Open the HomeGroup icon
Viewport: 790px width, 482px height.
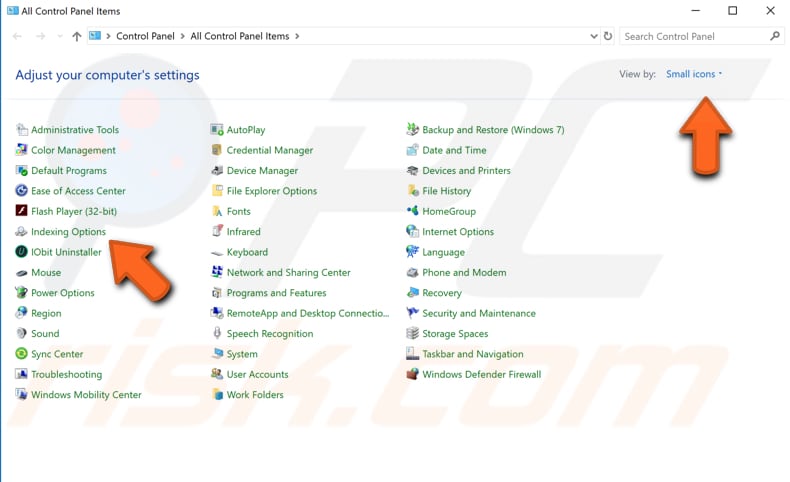(412, 211)
